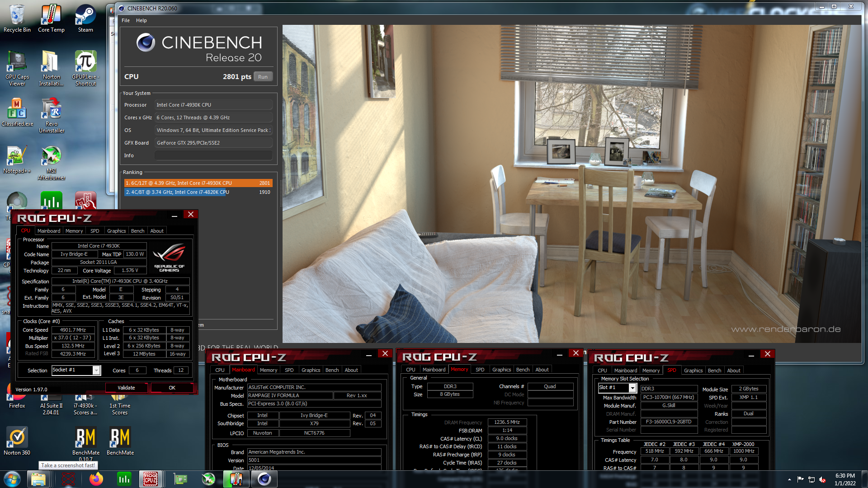This screenshot has height=488, width=868.
Task: Open Mainboard tab in SPD CPU-Z window
Action: pyautogui.click(x=626, y=371)
